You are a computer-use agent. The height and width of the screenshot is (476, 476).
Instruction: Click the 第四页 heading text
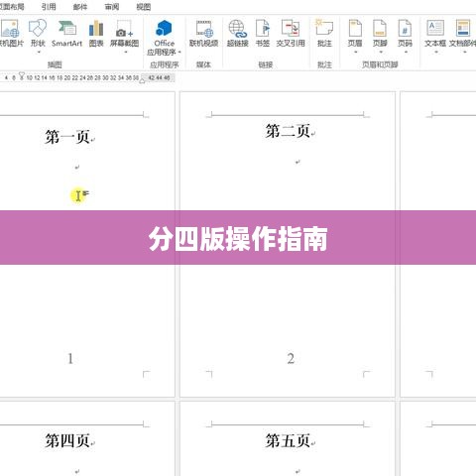pos(67,440)
